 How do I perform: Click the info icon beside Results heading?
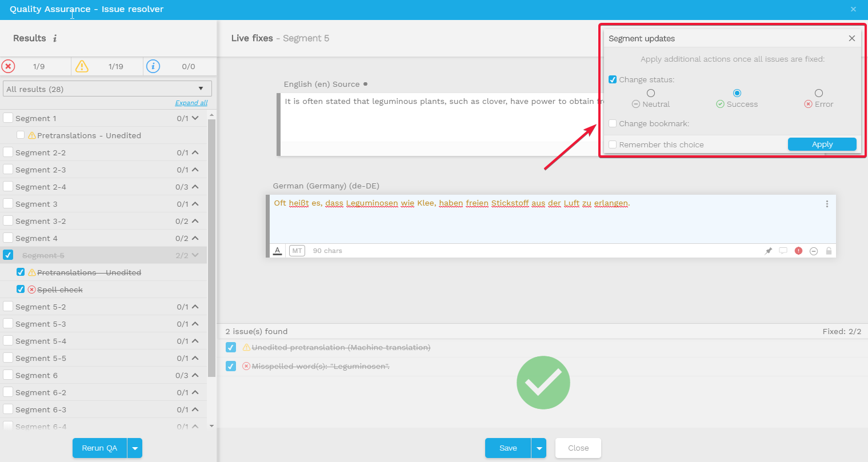click(x=55, y=38)
